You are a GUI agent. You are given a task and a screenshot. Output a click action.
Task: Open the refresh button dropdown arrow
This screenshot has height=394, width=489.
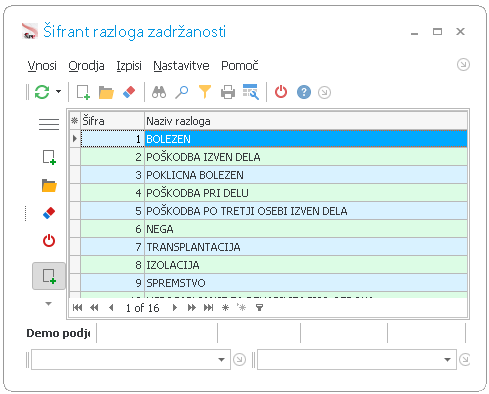click(x=59, y=92)
